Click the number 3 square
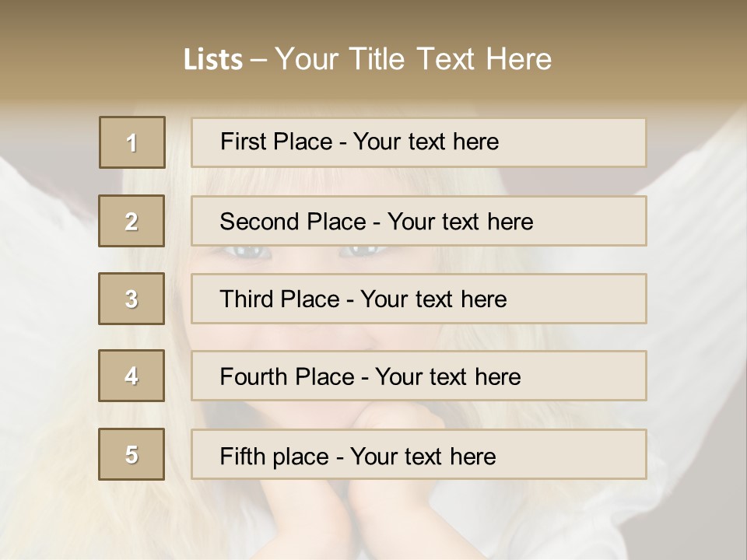Viewport: 747px width, 560px height. click(132, 299)
